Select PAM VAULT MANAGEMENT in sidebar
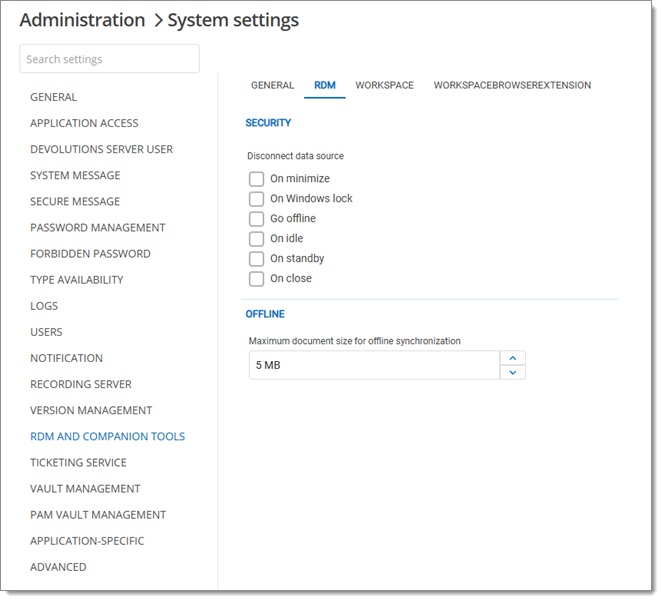 98,515
